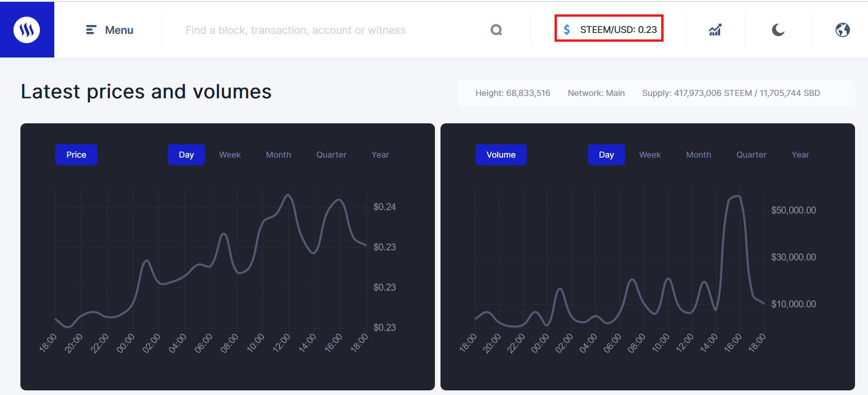Viewport: 868px width, 395px height.
Task: Select Day tab on Volume chart
Action: point(606,155)
